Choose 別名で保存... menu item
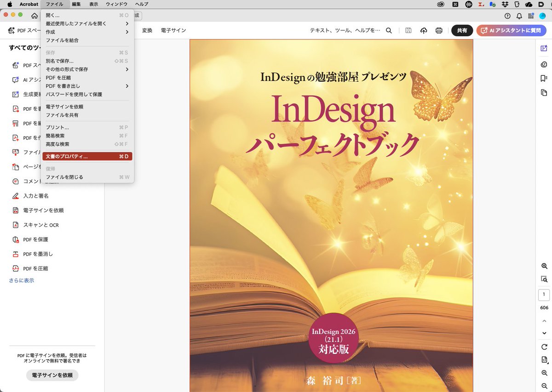 87,61
